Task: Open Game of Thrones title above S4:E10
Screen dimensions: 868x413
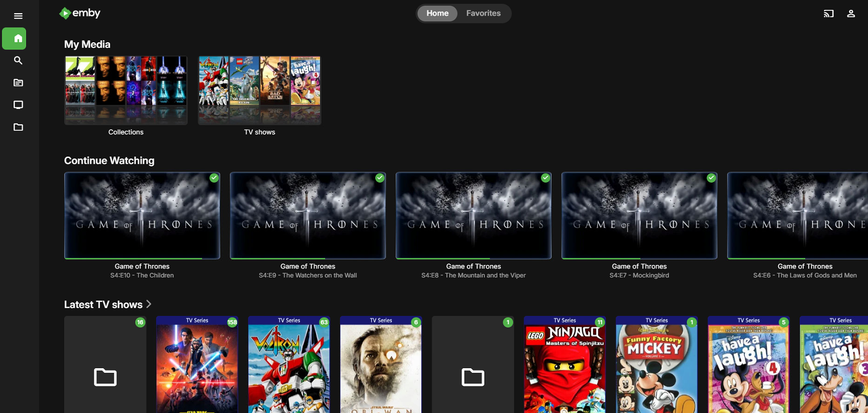Action: pos(142,266)
